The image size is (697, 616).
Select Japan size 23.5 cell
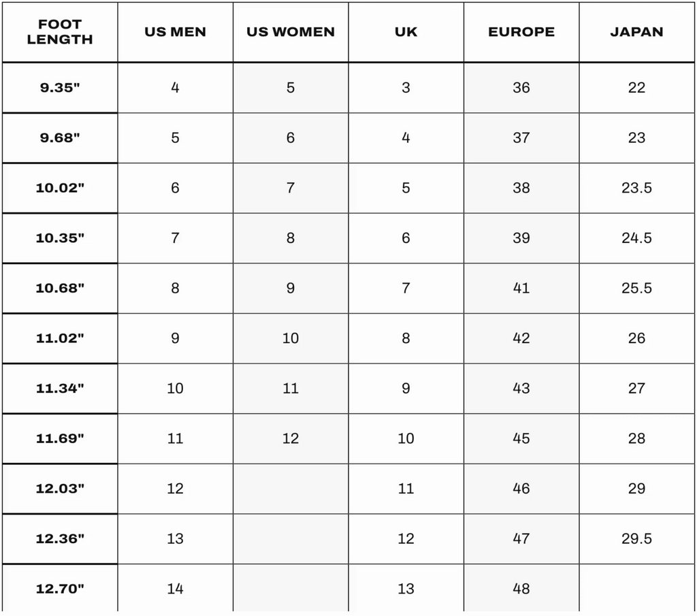tap(636, 188)
